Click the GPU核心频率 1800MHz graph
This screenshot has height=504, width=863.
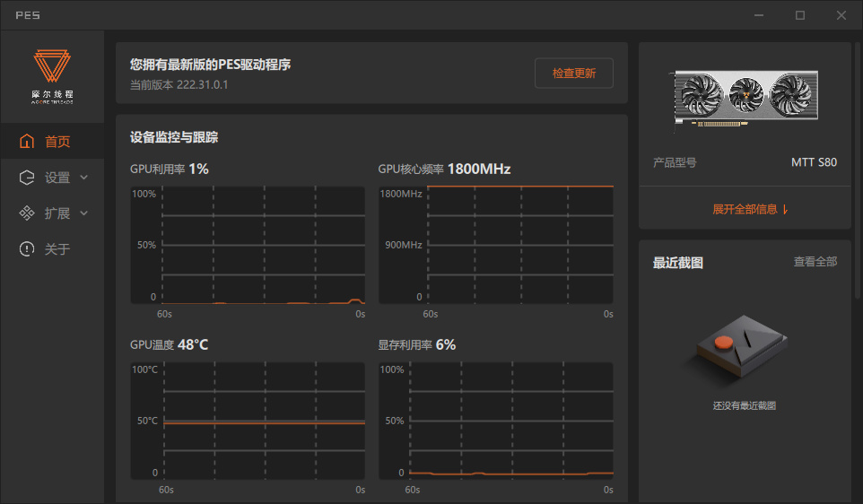pos(496,245)
